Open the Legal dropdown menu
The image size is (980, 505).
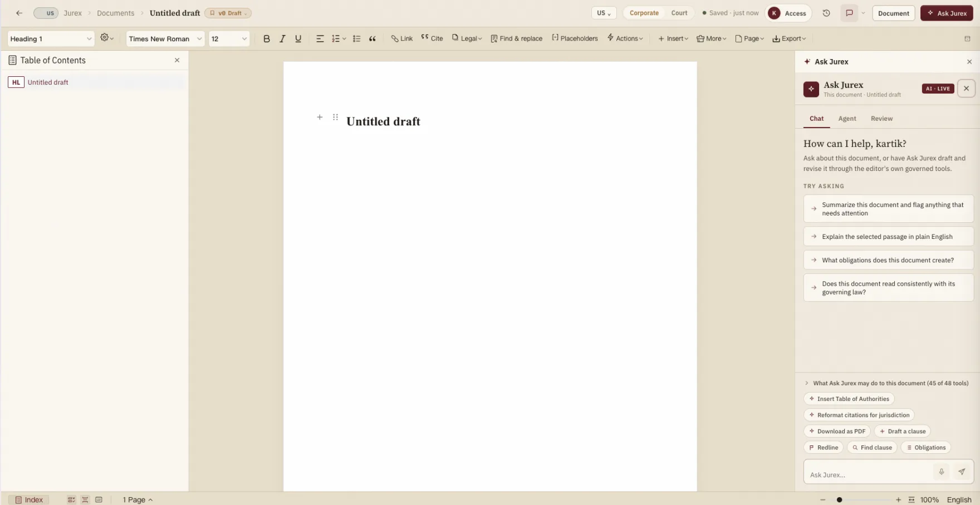tap(467, 38)
